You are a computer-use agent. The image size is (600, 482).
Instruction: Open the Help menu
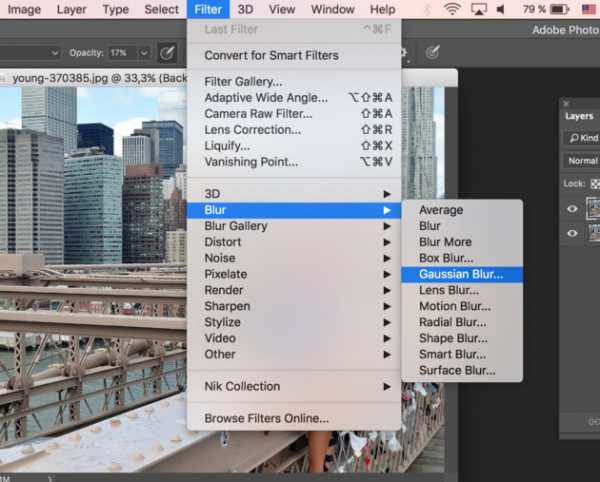point(383,9)
